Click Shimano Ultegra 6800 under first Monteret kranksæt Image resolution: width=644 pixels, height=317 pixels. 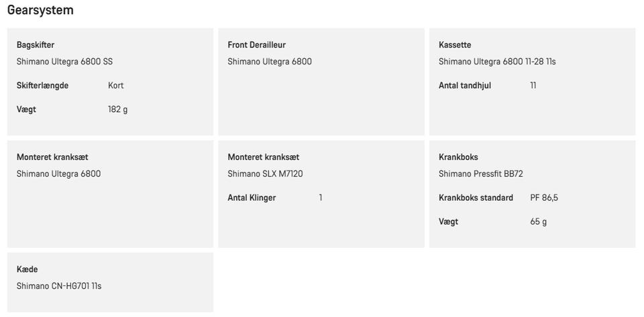[x=59, y=174]
